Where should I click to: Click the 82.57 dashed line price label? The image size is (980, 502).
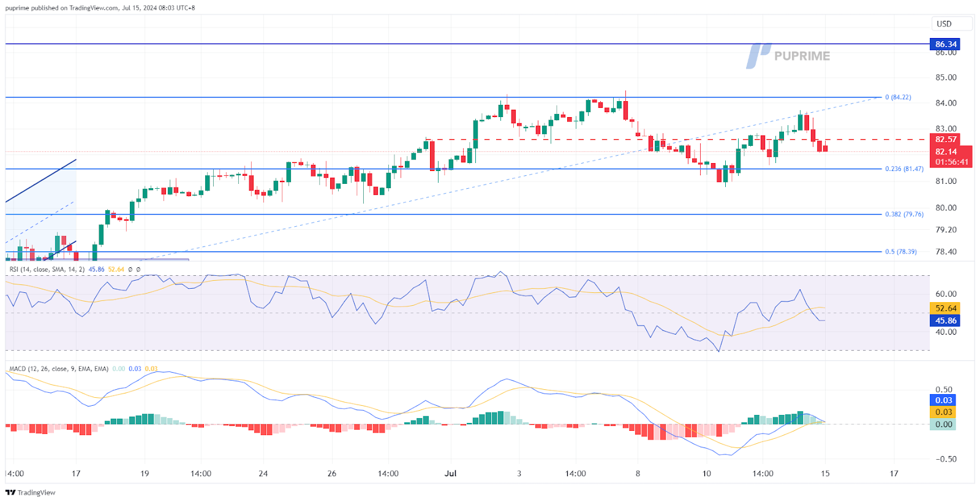pyautogui.click(x=946, y=139)
